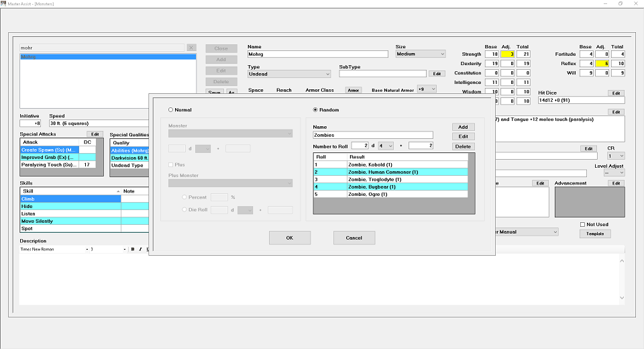The height and width of the screenshot is (349, 644).
Task: Click the monster Name field with Mohrg
Action: pyautogui.click(x=318, y=54)
